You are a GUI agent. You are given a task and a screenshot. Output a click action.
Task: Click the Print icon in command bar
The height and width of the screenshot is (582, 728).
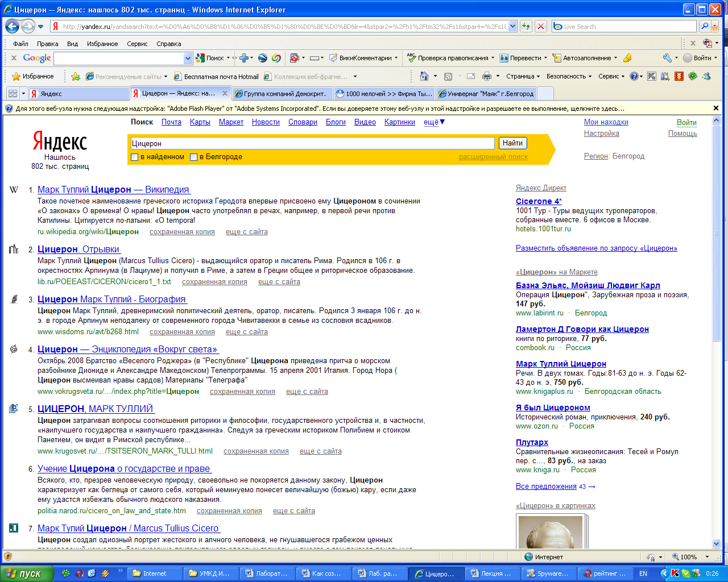(x=487, y=76)
